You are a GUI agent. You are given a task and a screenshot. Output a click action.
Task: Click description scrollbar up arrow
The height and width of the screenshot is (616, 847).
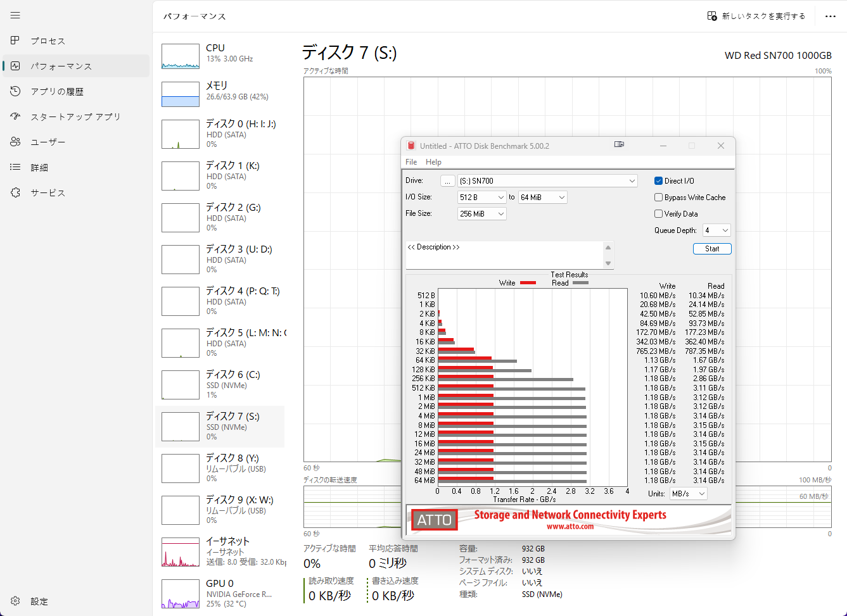608,248
